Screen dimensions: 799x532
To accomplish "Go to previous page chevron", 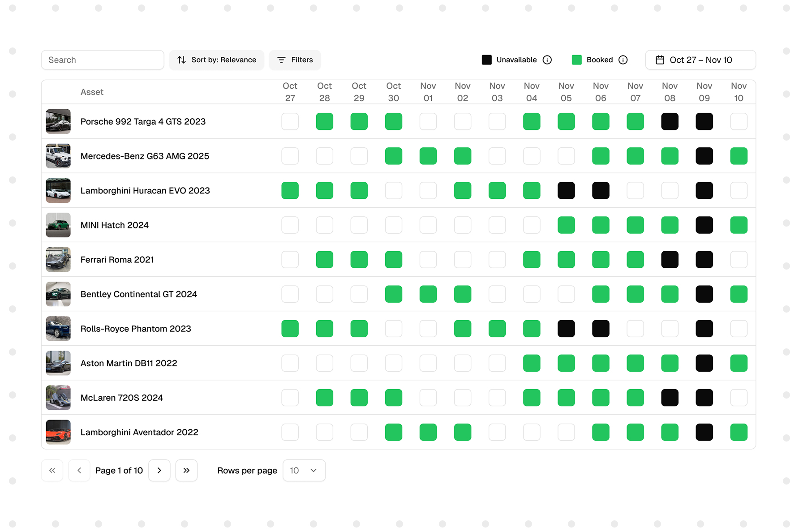I will coord(79,470).
